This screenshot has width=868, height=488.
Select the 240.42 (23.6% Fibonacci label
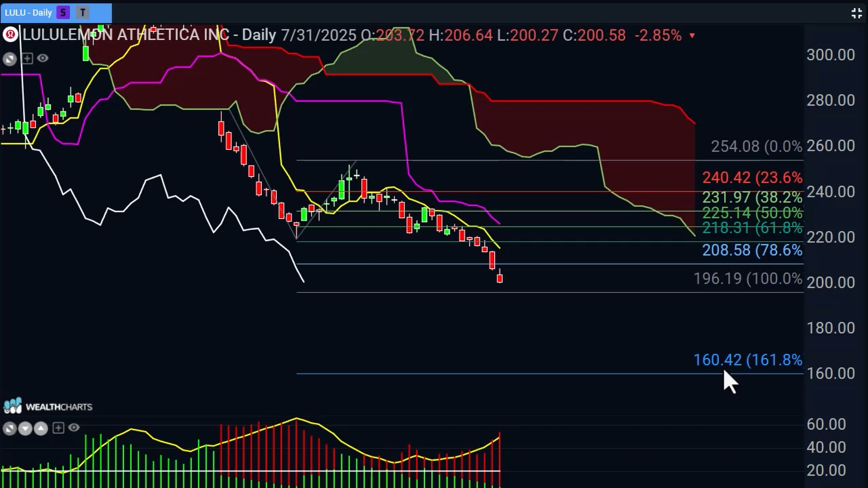pos(752,177)
